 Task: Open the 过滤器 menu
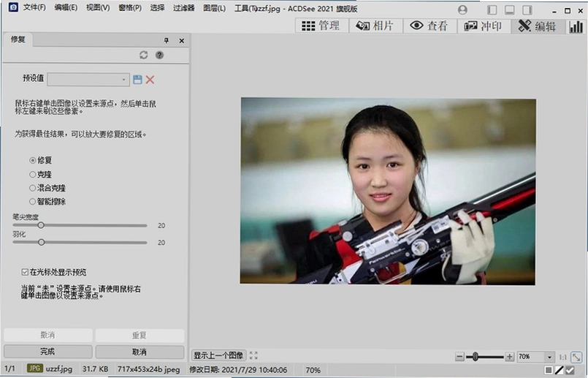click(x=184, y=7)
